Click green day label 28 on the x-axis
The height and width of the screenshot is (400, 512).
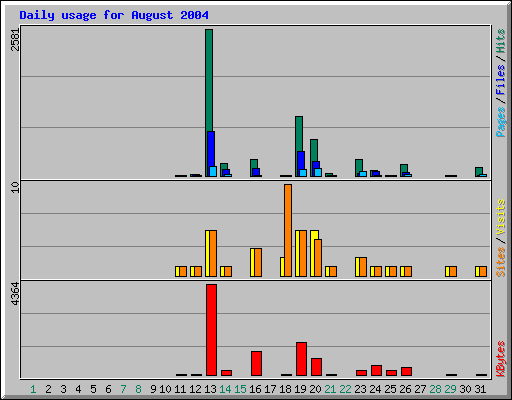point(435,389)
